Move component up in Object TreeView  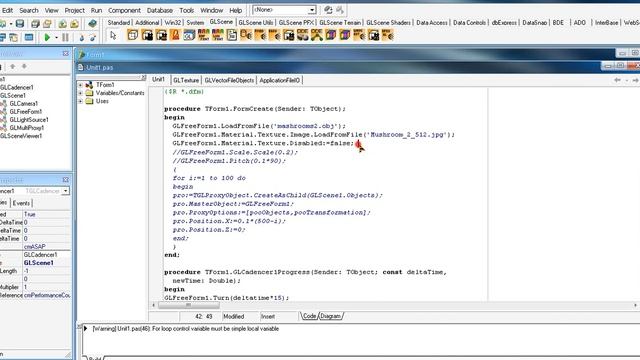(13, 66)
